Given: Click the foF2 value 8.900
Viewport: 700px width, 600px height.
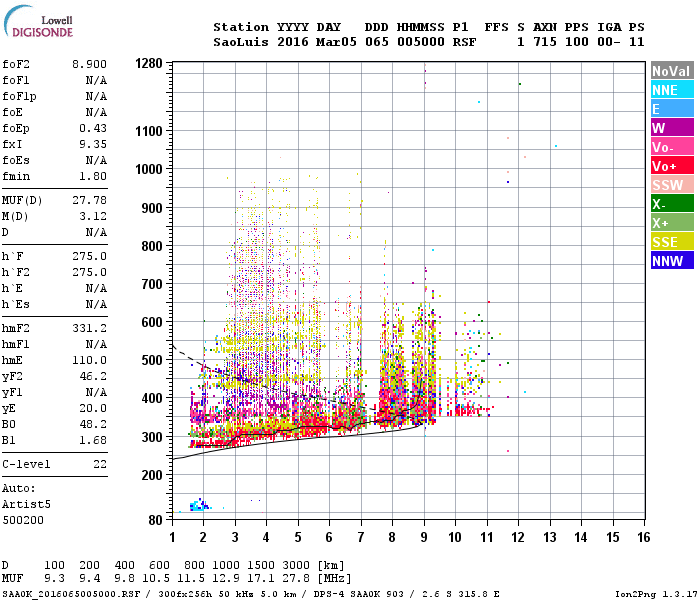Looking at the screenshot, I should 89,64.
